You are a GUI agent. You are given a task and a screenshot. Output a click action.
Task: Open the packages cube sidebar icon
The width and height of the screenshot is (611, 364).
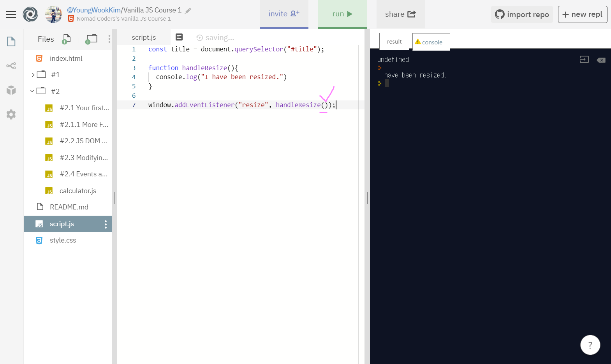[x=11, y=90]
